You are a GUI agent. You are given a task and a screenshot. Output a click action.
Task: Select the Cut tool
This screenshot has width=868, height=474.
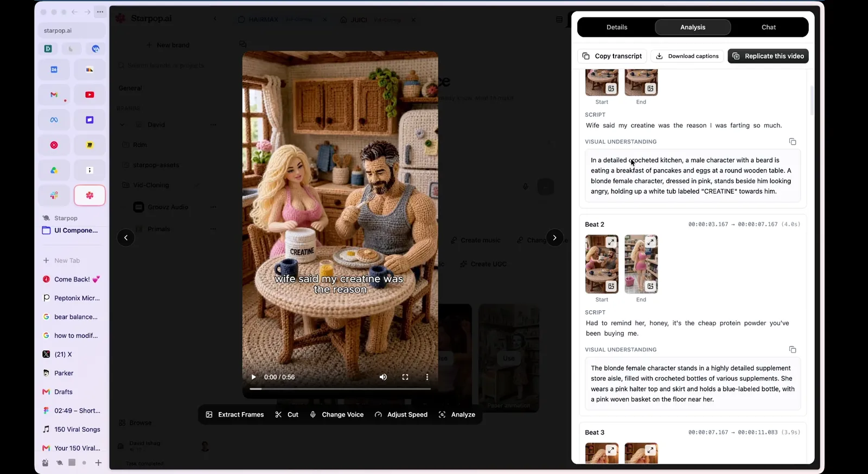287,414
